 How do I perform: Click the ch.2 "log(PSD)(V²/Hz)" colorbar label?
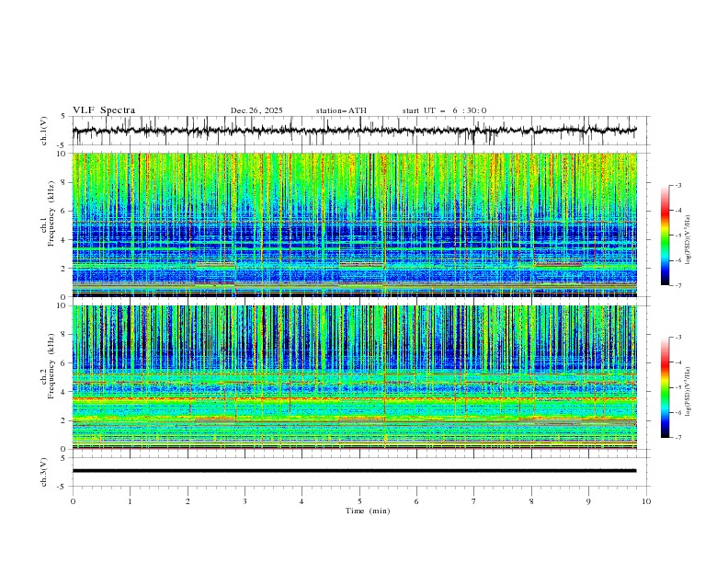[x=688, y=392]
